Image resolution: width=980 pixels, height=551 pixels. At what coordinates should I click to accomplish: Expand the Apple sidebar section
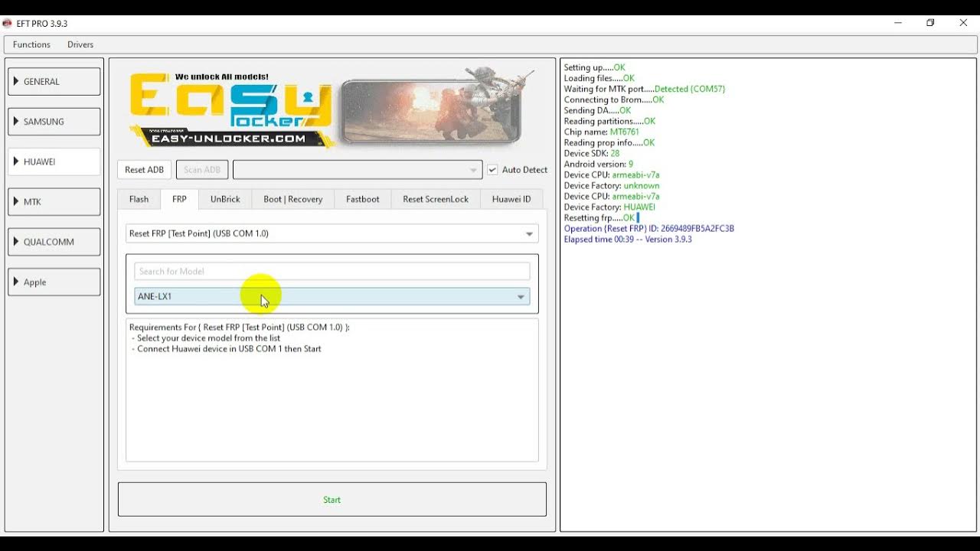point(54,282)
